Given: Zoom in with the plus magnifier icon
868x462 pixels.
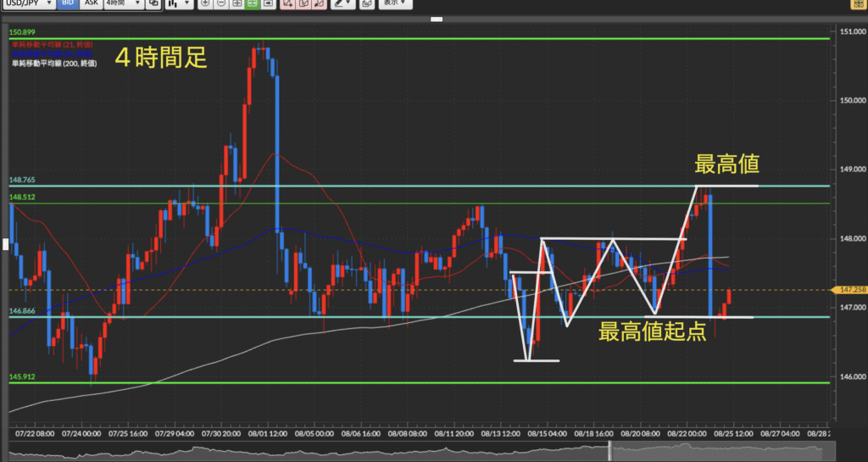Looking at the screenshot, I should [x=205, y=3].
